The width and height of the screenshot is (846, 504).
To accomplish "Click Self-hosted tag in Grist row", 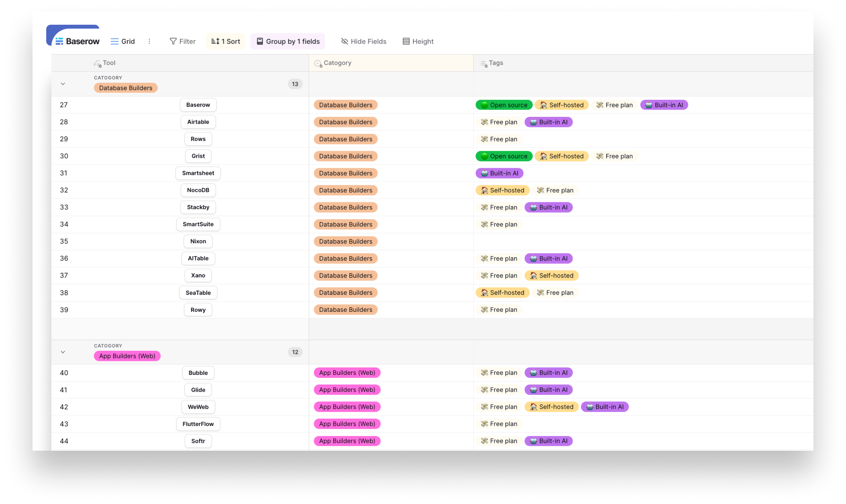I will point(562,156).
